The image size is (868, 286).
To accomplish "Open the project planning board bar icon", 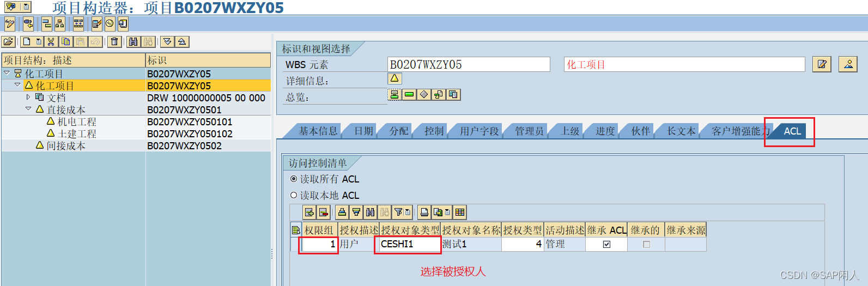I will (x=47, y=23).
